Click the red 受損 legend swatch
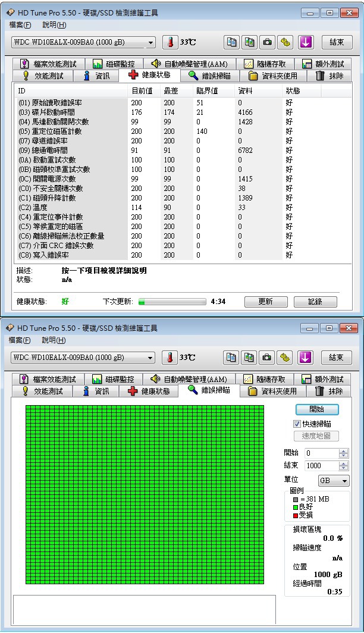The image size is (364, 633). pyautogui.click(x=296, y=516)
